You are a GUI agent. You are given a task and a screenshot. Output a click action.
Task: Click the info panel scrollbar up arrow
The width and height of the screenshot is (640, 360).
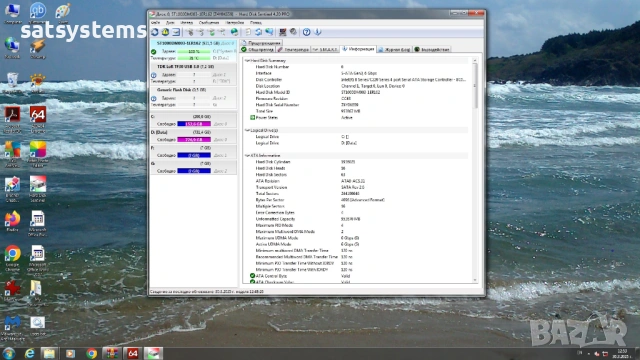(475, 60)
